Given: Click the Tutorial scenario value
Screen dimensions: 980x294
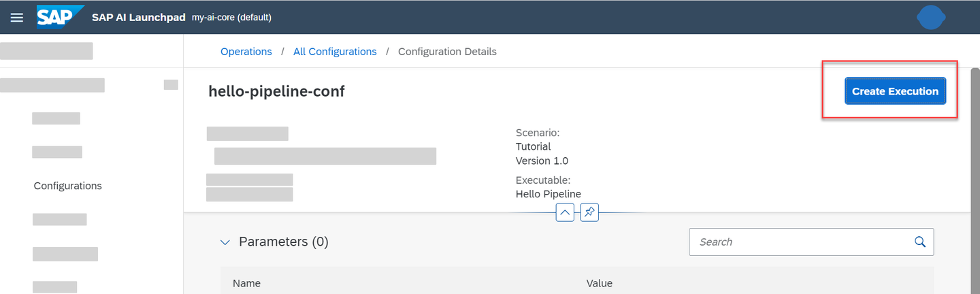Looking at the screenshot, I should (534, 146).
